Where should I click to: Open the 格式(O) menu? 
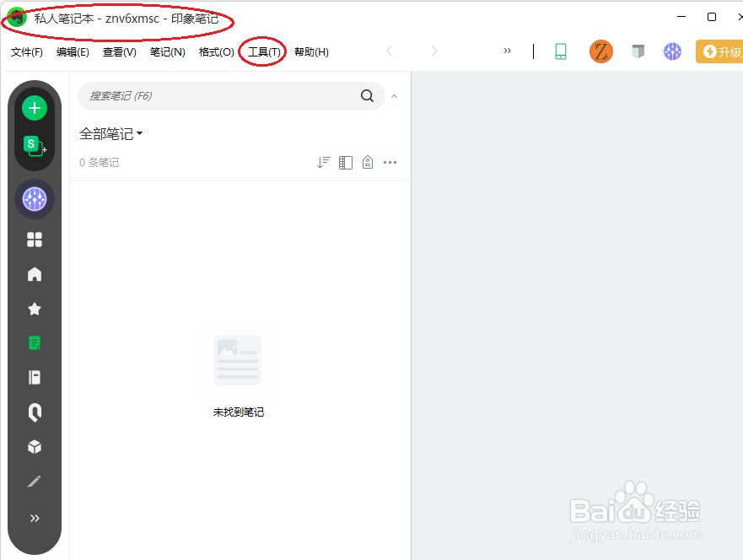coord(215,51)
